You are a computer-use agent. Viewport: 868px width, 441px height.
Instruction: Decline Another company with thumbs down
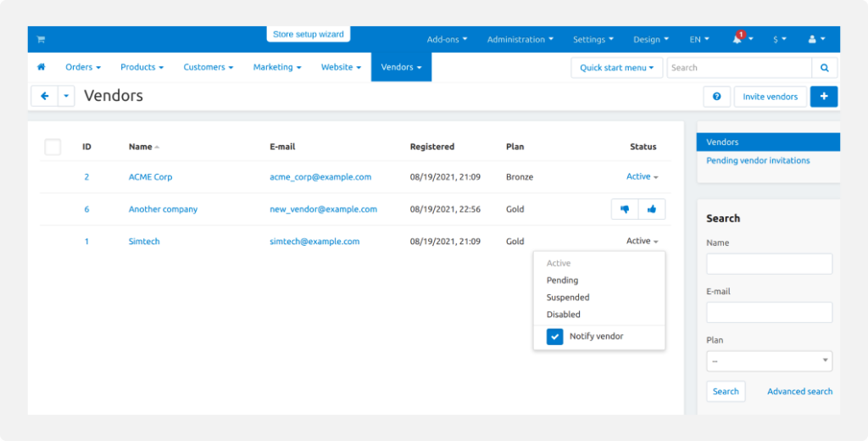click(x=625, y=209)
